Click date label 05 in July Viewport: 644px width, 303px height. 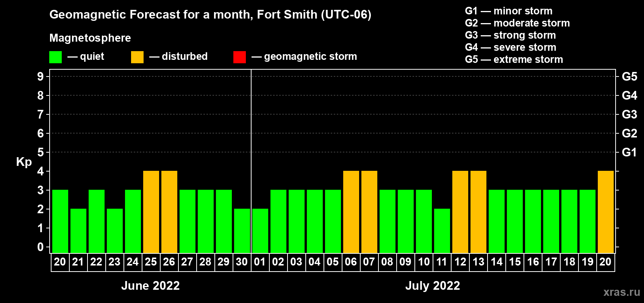(x=333, y=262)
